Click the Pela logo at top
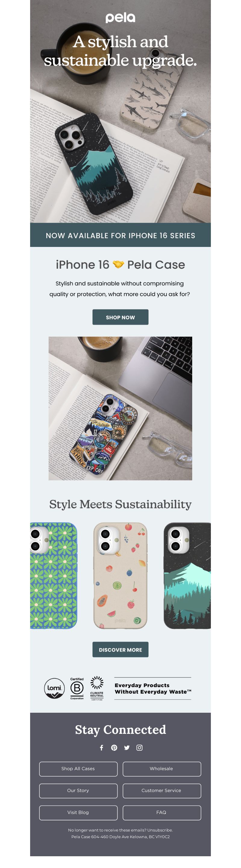Viewport: 241px width, 868px height. (120, 18)
